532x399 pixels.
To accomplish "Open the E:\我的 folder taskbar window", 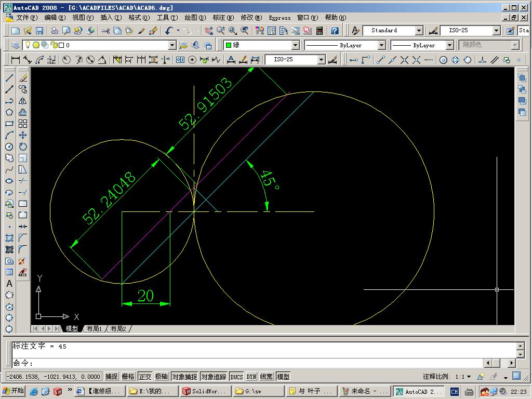I will (153, 391).
